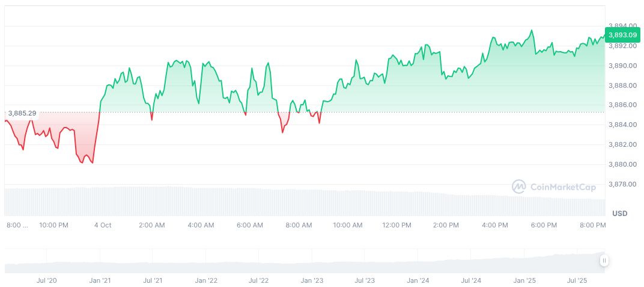
Task: Click the 12:00 PM time axis label
Action: click(396, 225)
